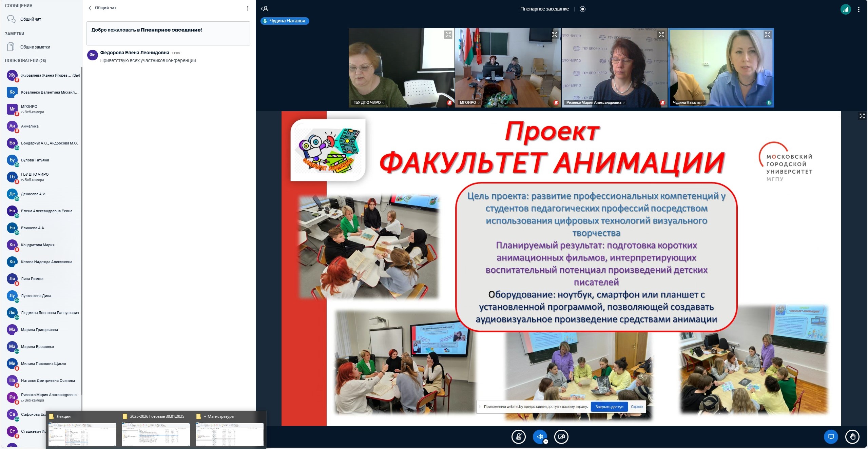868x449 pixels.
Task: Maximize Чудина Наталья webcam video
Action: (x=768, y=35)
